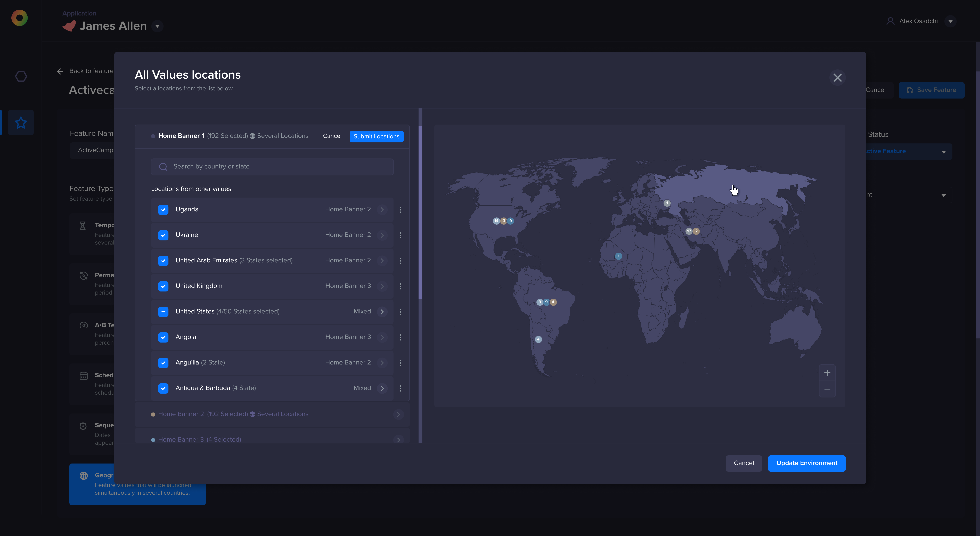Image resolution: width=980 pixels, height=536 pixels.
Task: Open the star Features sidebar icon
Action: click(x=21, y=123)
